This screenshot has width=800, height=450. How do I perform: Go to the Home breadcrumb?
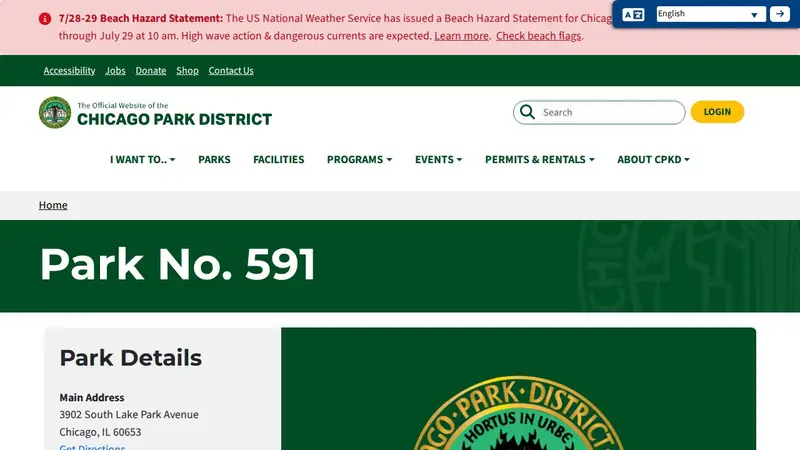click(x=53, y=205)
